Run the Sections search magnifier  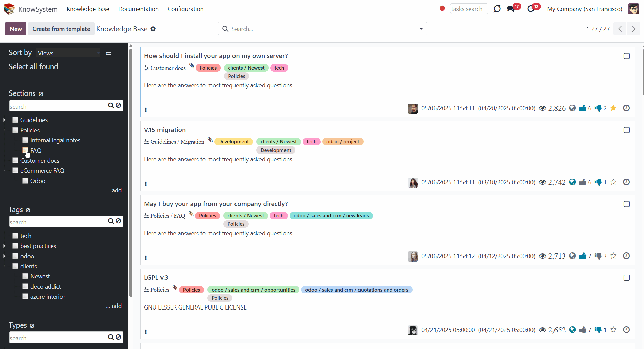tap(111, 105)
